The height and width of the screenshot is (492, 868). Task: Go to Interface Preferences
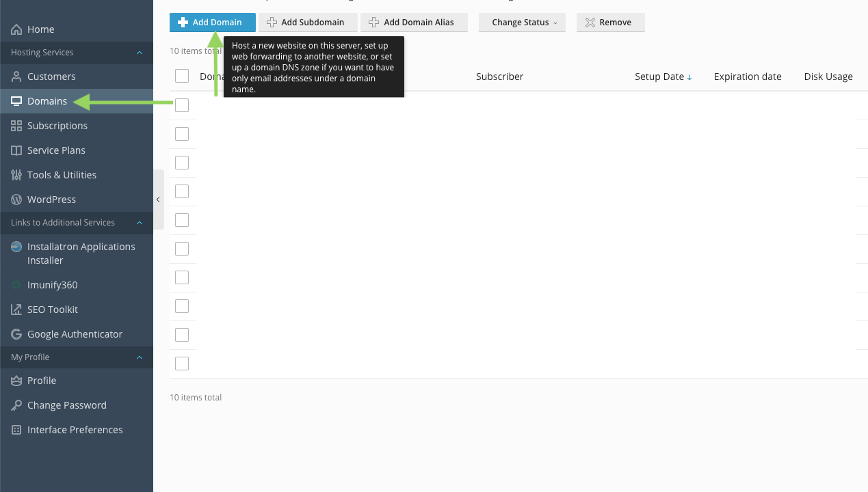(75, 430)
